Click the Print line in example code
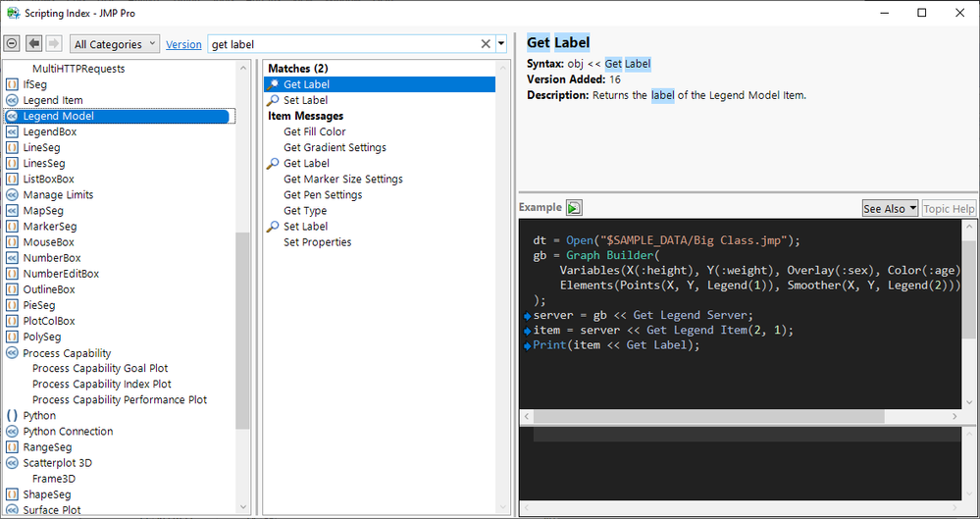980x519 pixels. coord(616,345)
